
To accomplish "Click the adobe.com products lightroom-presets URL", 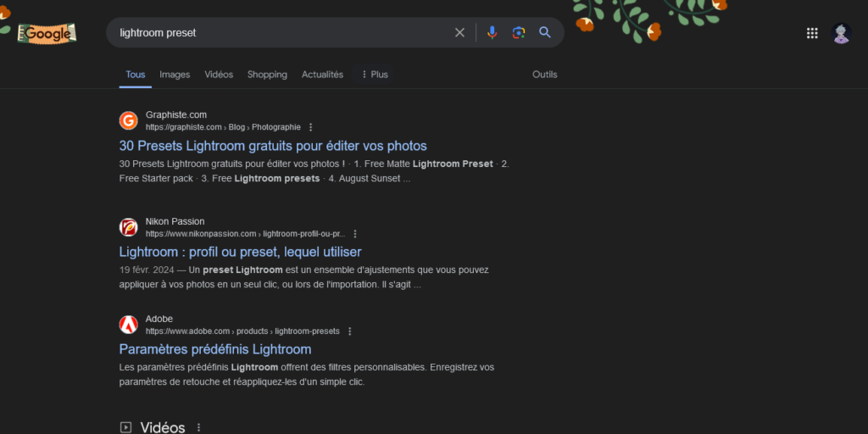I will pos(242,331).
